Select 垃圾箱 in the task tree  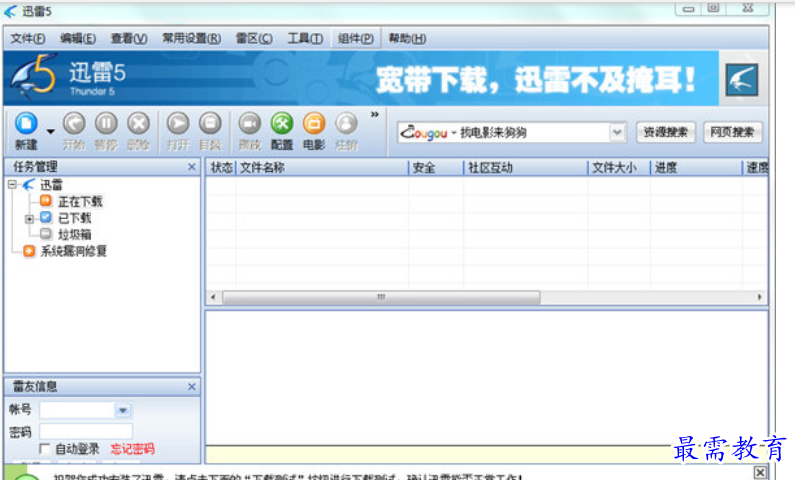[x=75, y=235]
